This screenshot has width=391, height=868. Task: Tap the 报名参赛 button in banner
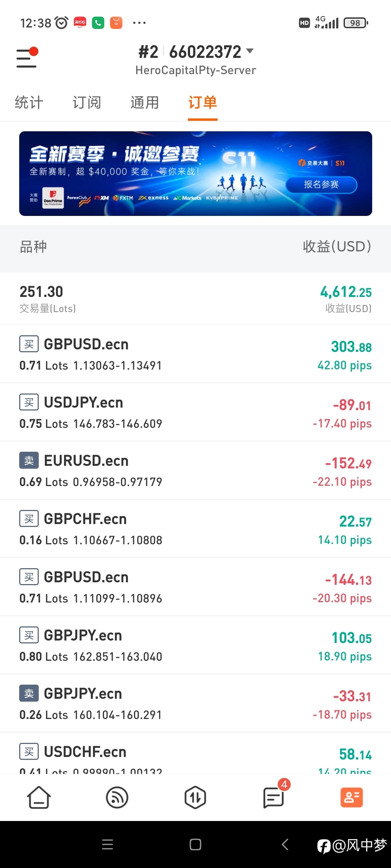coord(321,184)
